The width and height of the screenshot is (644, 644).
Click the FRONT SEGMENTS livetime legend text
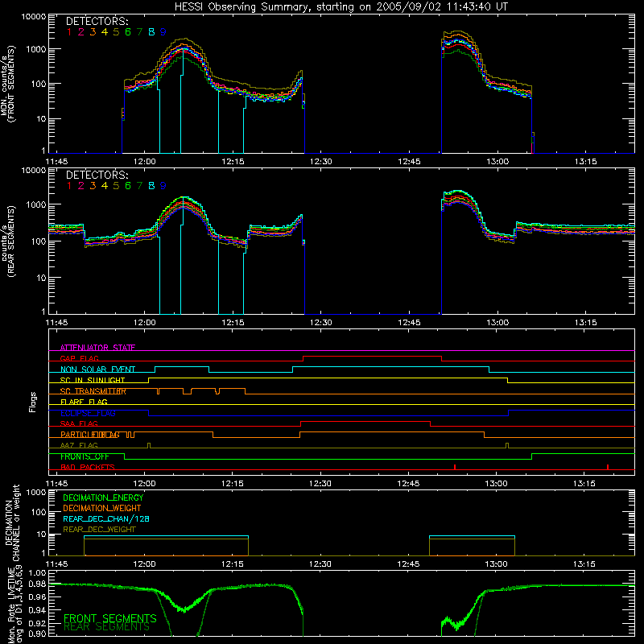[110, 618]
